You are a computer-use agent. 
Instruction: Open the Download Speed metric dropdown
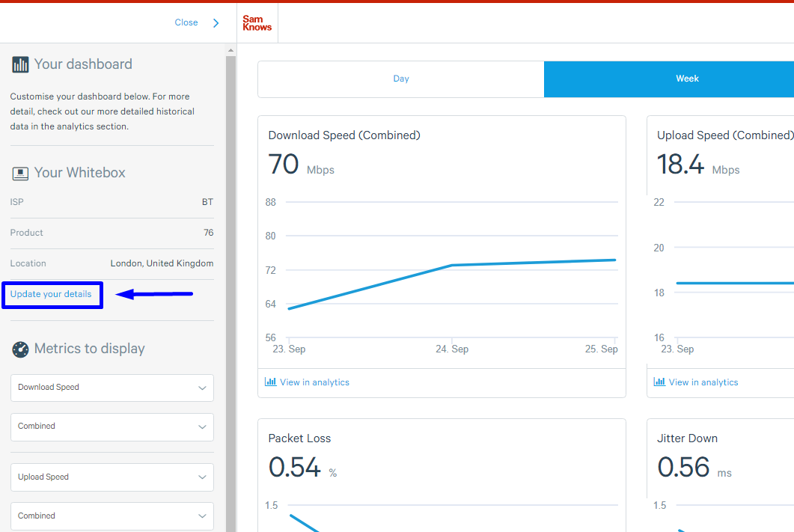pyautogui.click(x=112, y=388)
